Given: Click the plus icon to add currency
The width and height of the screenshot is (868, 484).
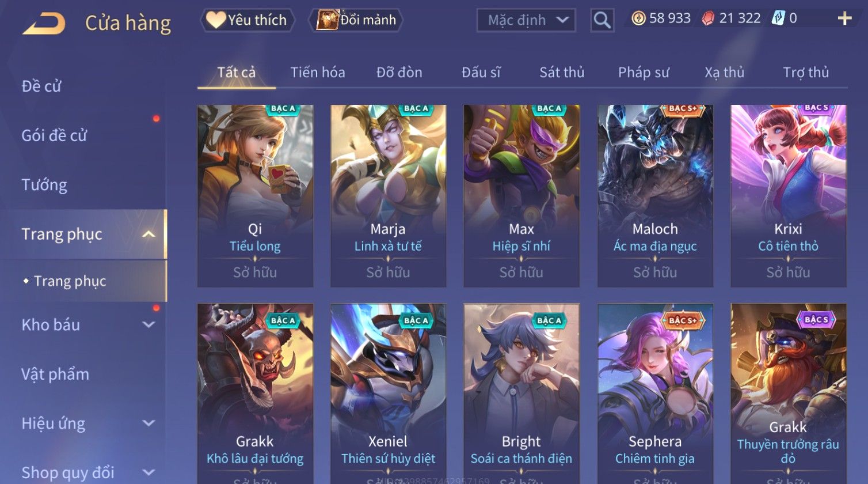Looking at the screenshot, I should pyautogui.click(x=844, y=19).
